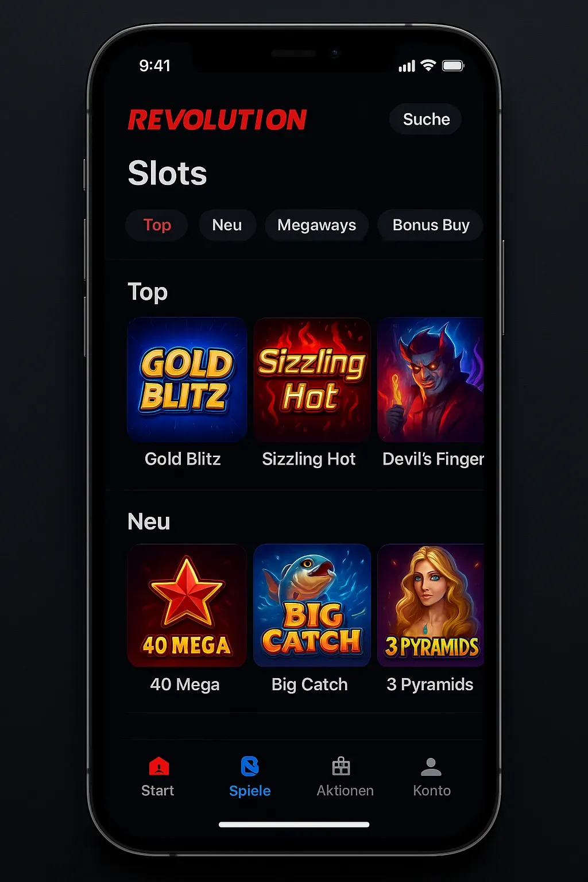
Task: Select the Neu filter chip
Action: 227,225
